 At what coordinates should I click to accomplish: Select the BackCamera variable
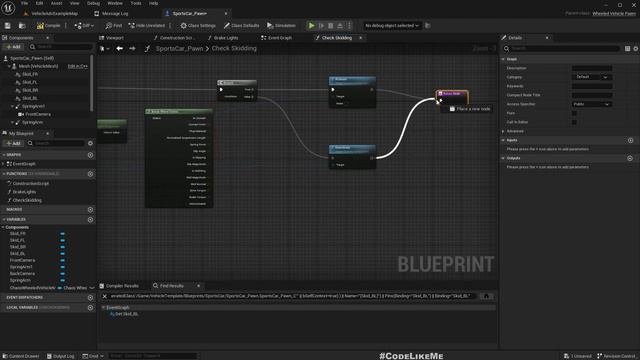coord(22,273)
